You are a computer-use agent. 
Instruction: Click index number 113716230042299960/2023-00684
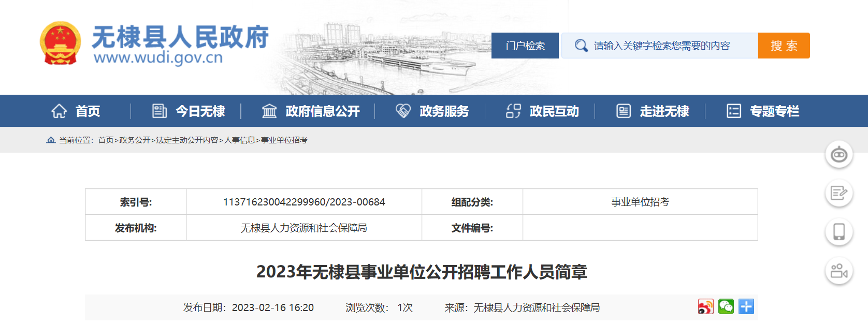(x=304, y=202)
